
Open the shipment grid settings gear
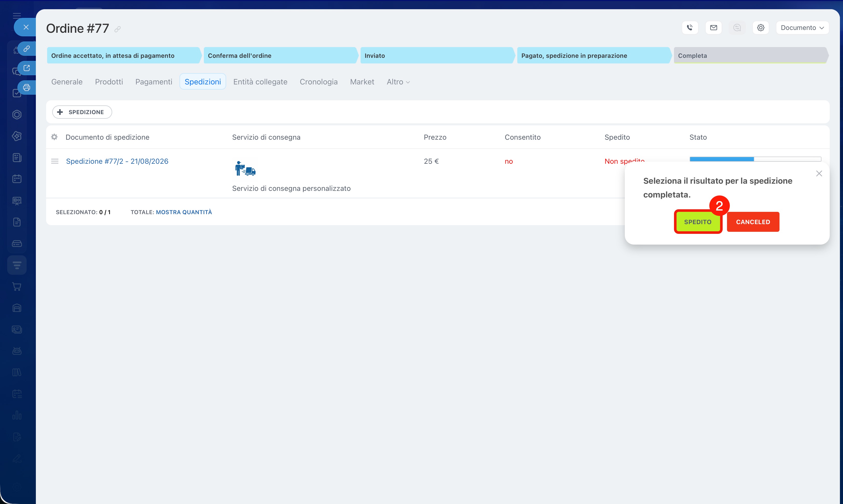(x=54, y=137)
